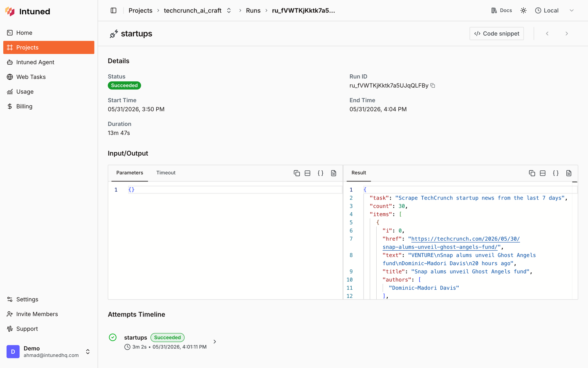Click Projects breadcrumb
Screen dimensions: 588x368
point(140,11)
